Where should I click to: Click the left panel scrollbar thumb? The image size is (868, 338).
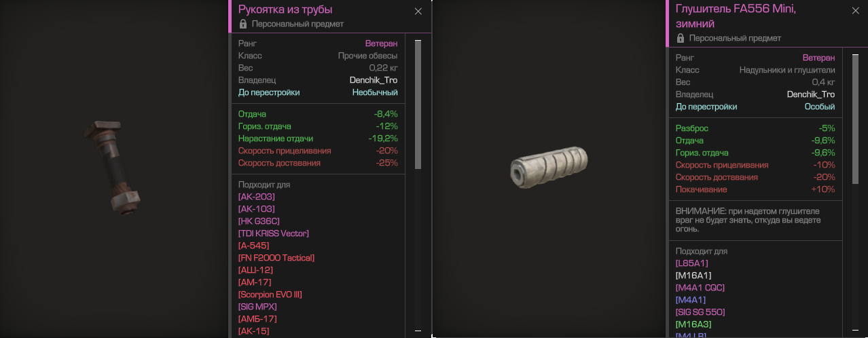418,104
